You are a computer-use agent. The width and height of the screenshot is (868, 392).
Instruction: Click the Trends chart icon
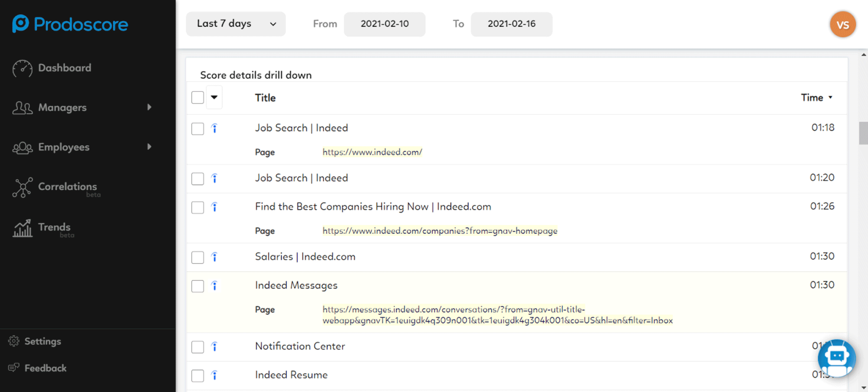click(x=22, y=228)
